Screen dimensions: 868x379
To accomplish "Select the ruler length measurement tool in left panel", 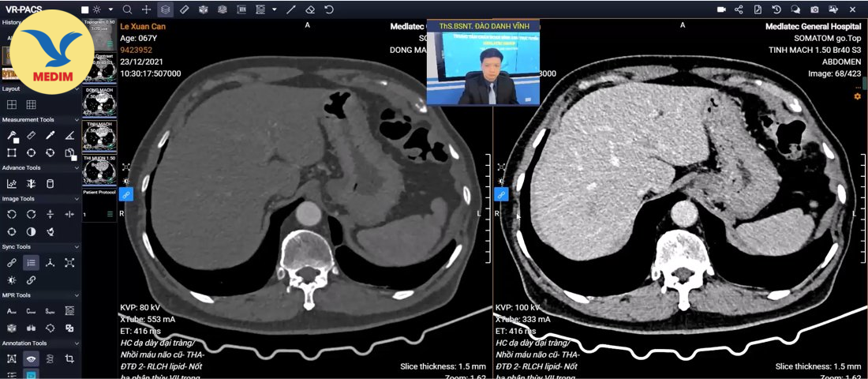I will click(31, 135).
